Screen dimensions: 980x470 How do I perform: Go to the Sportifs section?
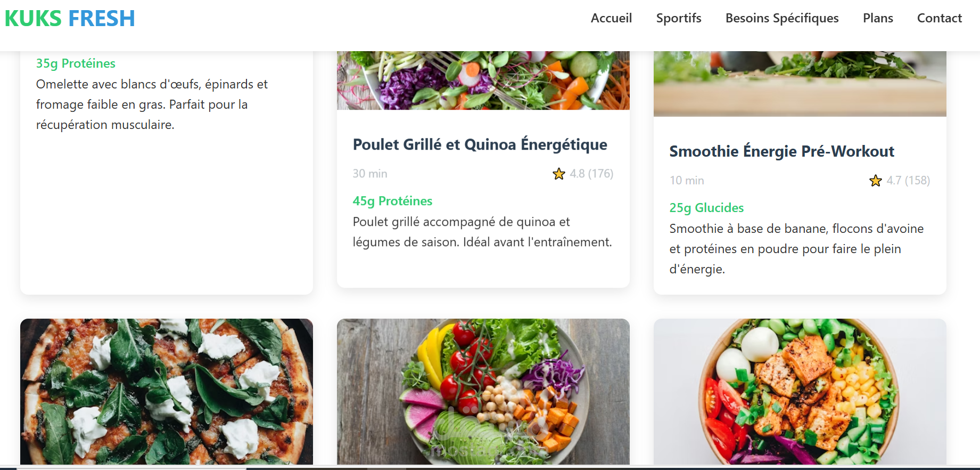tap(678, 18)
